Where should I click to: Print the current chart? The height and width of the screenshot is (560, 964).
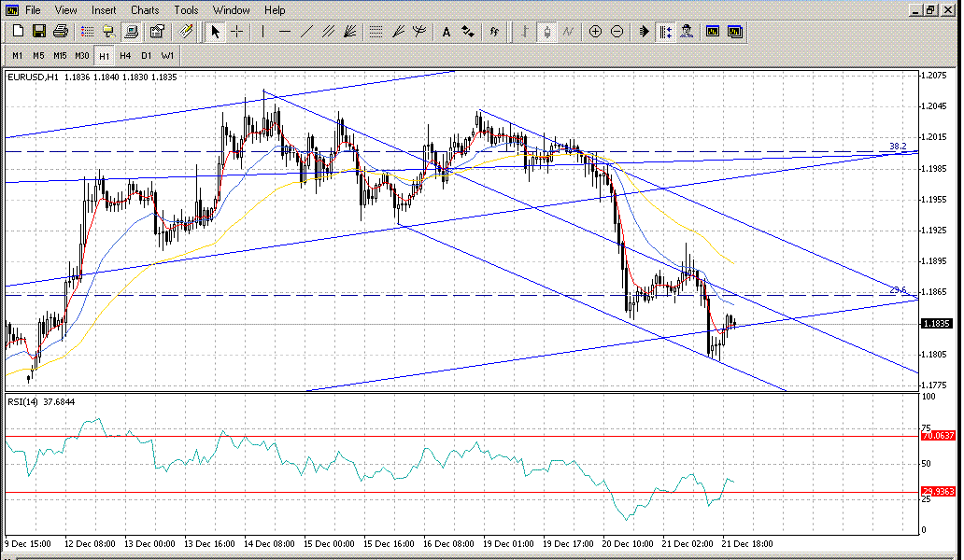(60, 32)
